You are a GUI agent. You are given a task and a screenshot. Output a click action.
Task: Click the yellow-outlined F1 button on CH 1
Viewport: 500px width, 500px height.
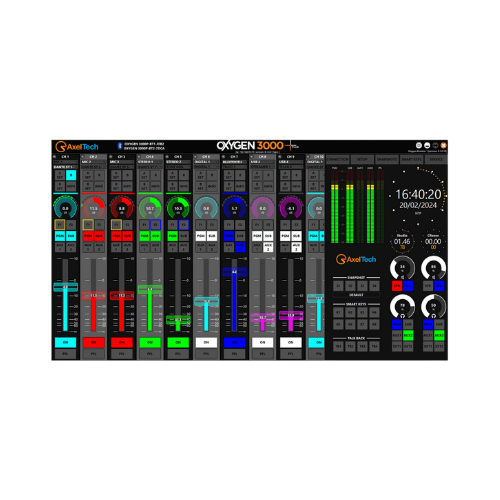click(60, 225)
